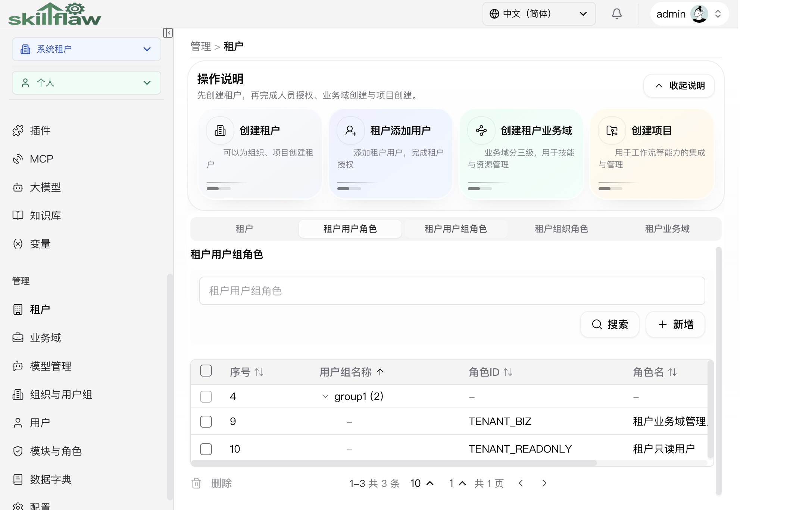Click the 创建租户 card progress bar
812x510 pixels.
click(x=219, y=189)
